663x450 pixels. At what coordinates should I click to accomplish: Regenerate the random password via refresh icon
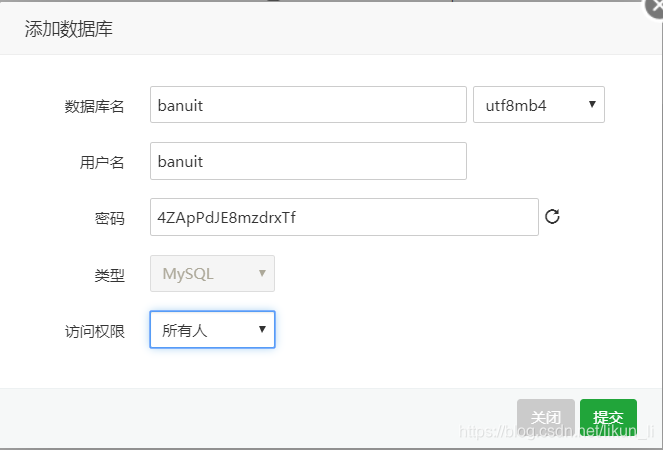pyautogui.click(x=552, y=217)
